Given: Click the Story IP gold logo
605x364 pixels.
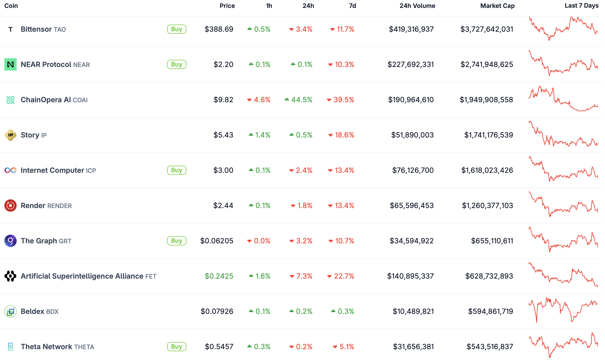Looking at the screenshot, I should pyautogui.click(x=10, y=135).
